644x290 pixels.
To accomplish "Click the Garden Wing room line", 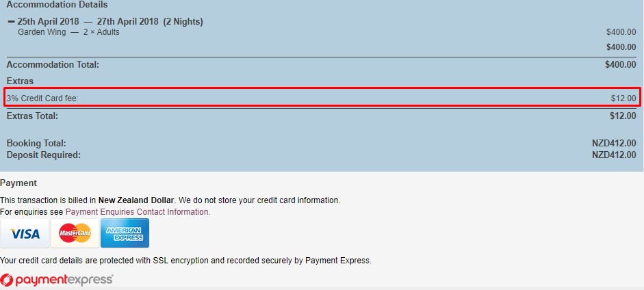I will point(68,32).
